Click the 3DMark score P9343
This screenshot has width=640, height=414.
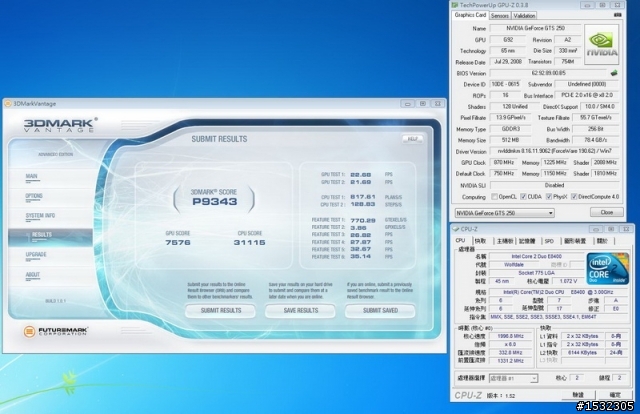214,201
